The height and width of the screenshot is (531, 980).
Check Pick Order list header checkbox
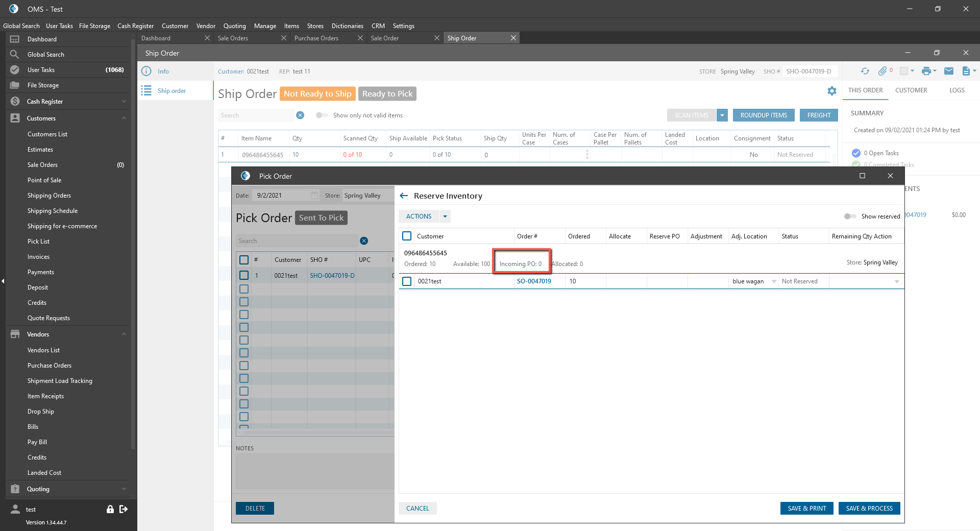(x=244, y=260)
